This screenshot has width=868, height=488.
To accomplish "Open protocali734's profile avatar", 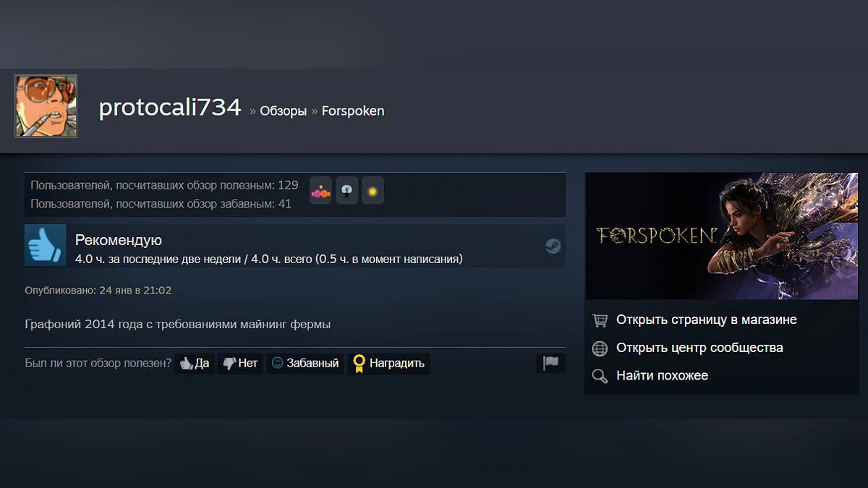I will click(x=46, y=106).
